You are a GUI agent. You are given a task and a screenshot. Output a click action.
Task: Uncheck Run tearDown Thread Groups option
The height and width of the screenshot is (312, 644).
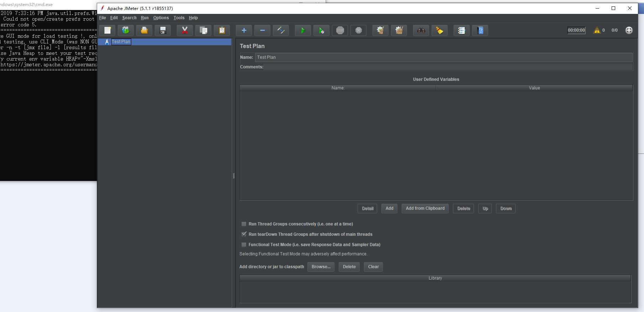pos(244,234)
